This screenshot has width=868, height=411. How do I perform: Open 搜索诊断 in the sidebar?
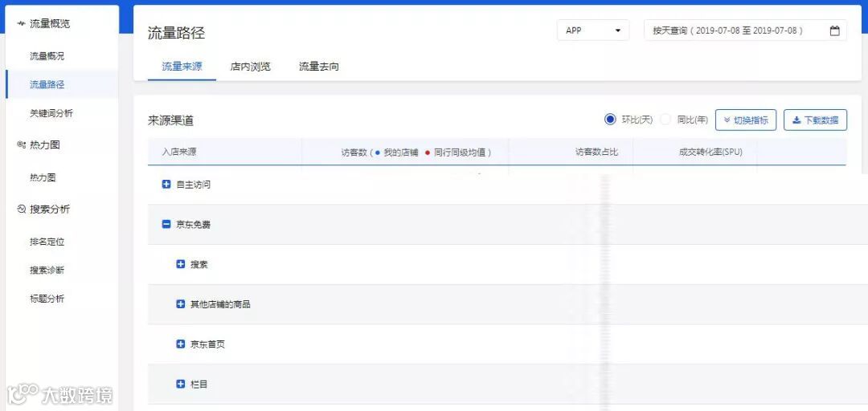pos(47,271)
